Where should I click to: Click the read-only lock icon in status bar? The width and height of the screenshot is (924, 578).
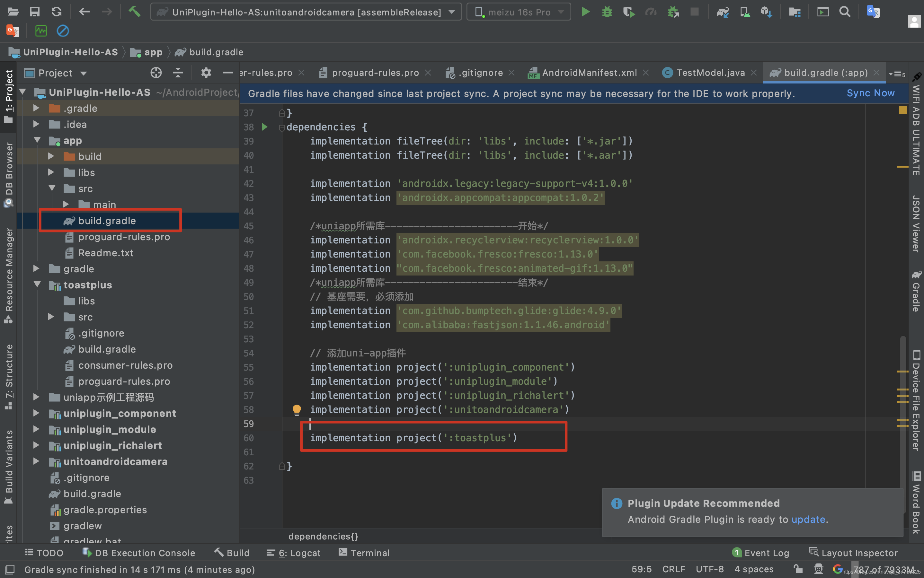click(x=798, y=569)
